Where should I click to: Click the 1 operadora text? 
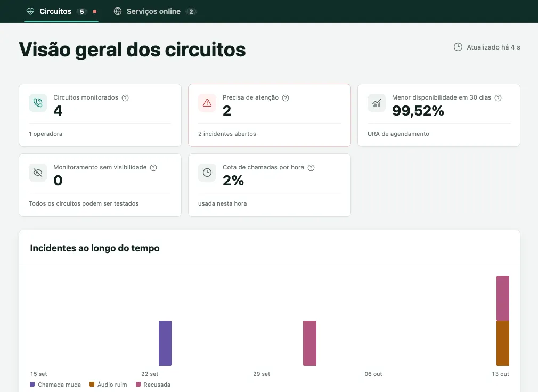(46, 134)
